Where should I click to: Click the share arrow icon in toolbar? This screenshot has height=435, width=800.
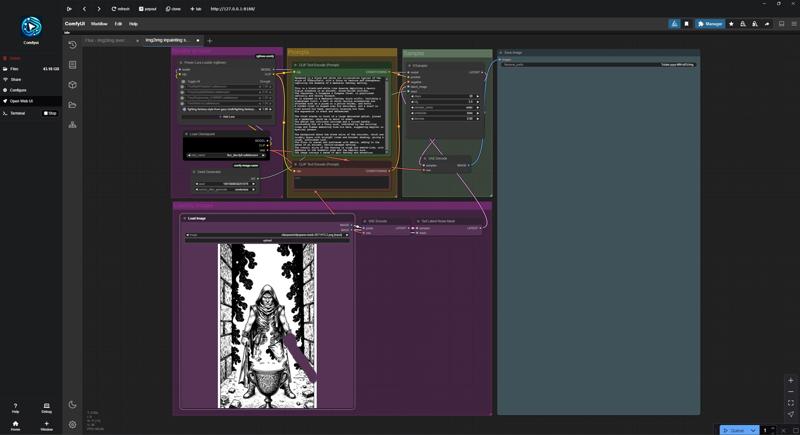coord(767,24)
